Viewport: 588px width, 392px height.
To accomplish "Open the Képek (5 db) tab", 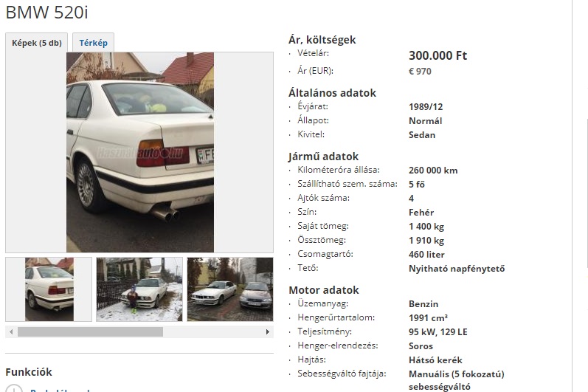I will coord(36,43).
